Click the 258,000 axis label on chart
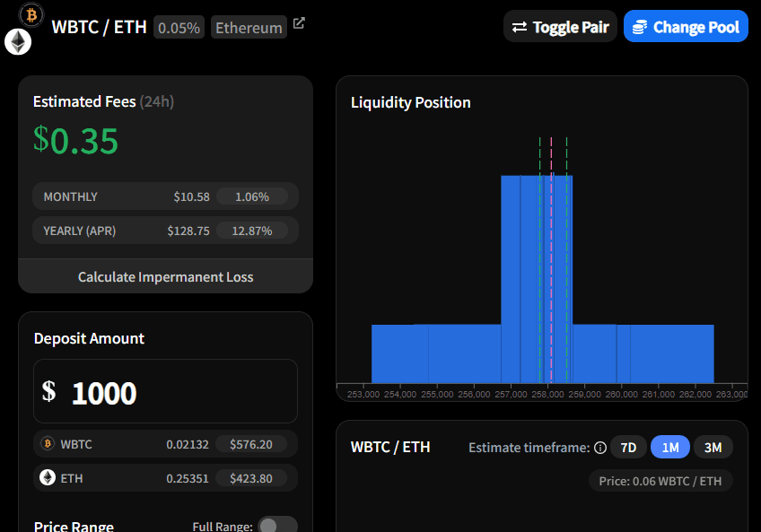Viewport: 761px width, 532px height. coord(547,394)
